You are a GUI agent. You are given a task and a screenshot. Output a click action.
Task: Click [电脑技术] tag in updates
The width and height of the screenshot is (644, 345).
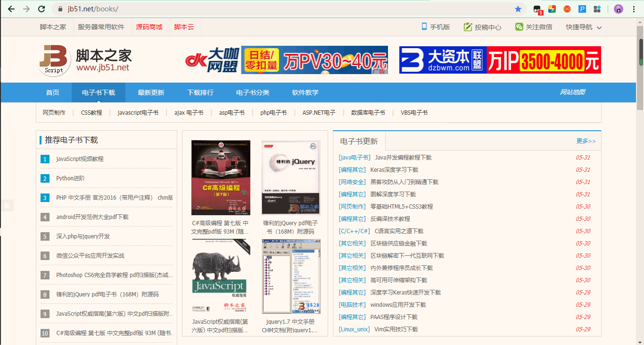352,305
